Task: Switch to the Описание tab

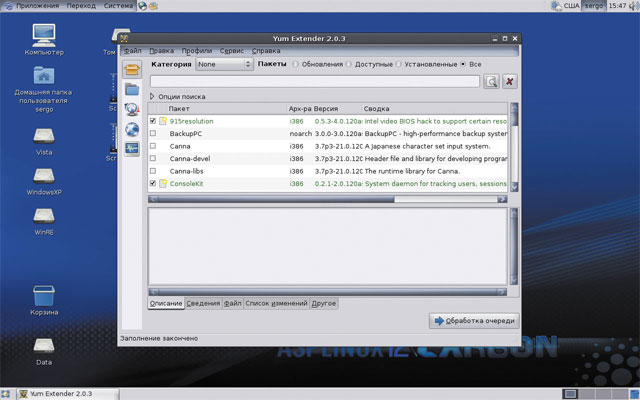Action: (x=166, y=303)
